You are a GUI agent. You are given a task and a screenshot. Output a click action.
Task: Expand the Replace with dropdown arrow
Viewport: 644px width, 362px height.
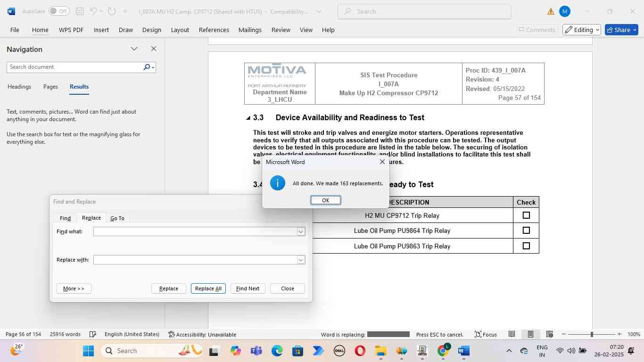coord(301,260)
